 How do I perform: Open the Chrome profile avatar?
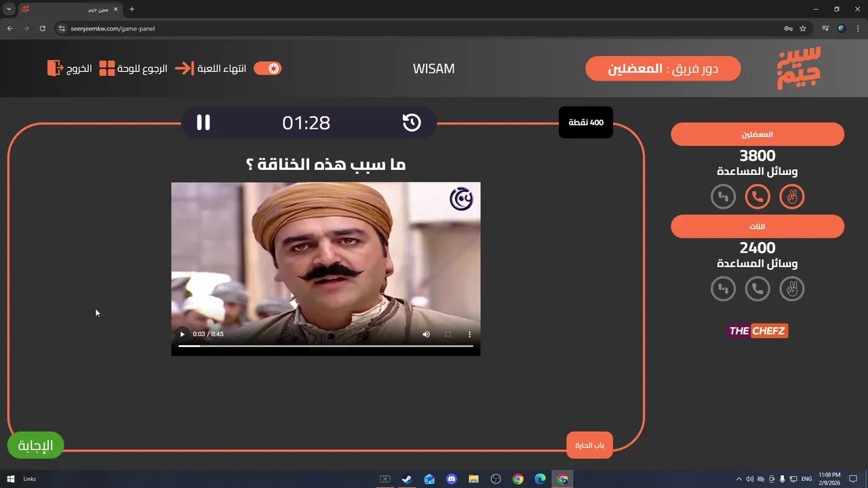pos(842,28)
